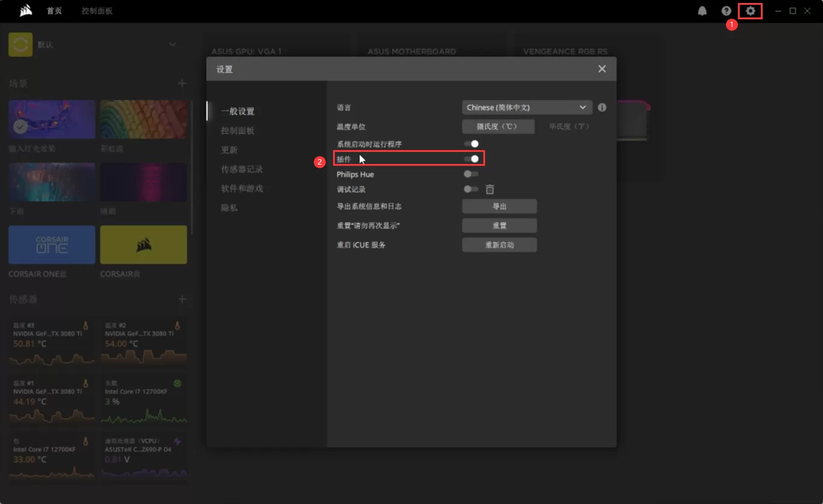823x504 pixels.
Task: Disable 系统启动时运行程序 startup switch
Action: [x=471, y=143]
